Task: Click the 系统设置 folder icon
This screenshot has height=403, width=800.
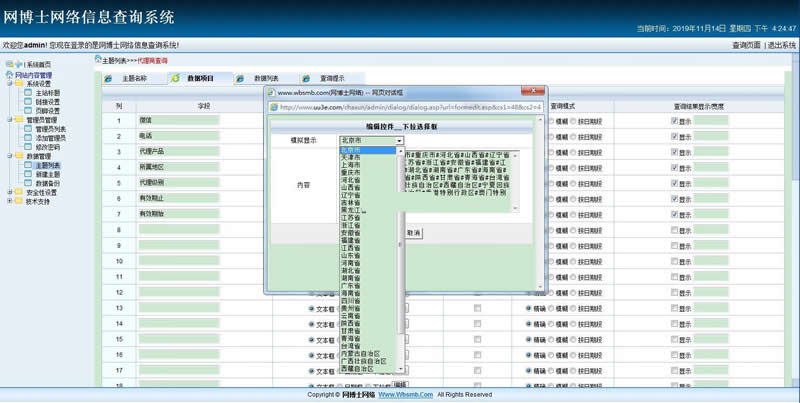Action: 19,84
